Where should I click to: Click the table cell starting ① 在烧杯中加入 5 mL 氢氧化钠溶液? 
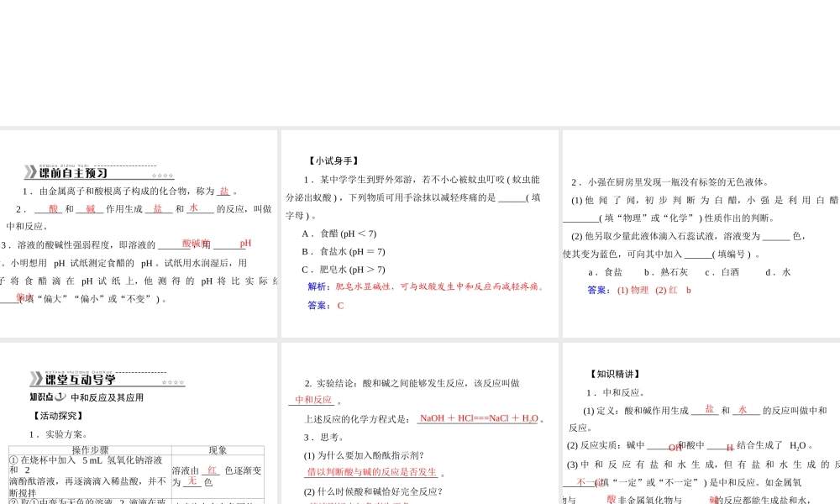click(90, 476)
